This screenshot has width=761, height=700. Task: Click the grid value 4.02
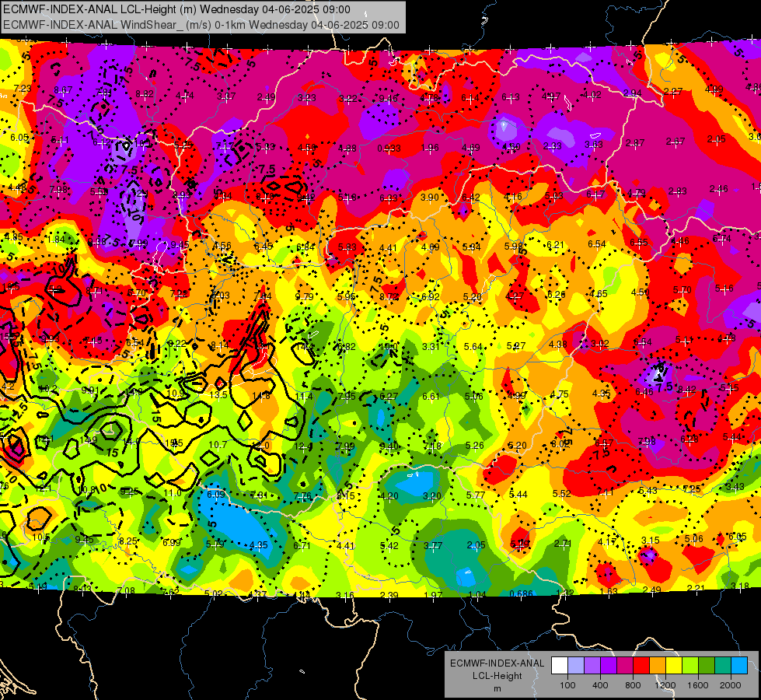592,95
